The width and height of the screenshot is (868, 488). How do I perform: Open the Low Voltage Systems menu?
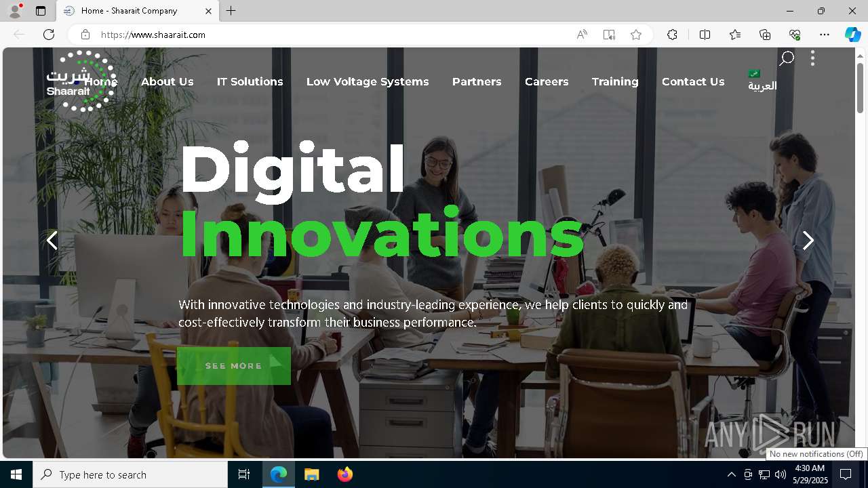(x=368, y=81)
